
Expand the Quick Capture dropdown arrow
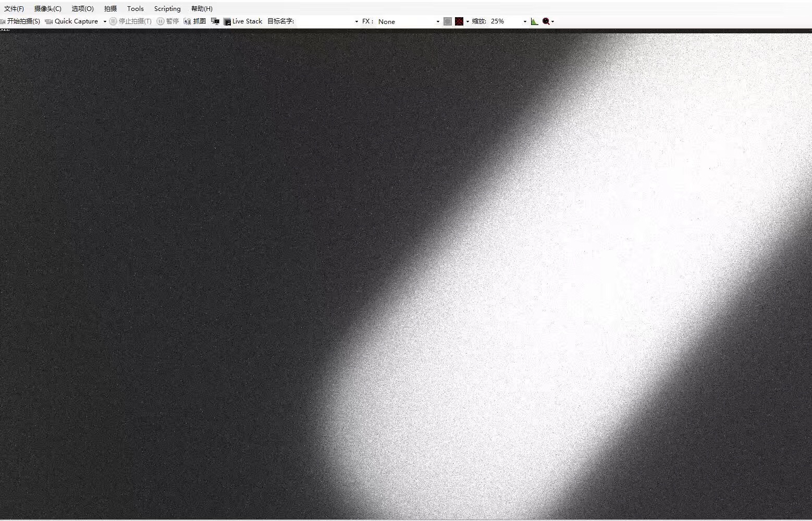(x=105, y=21)
